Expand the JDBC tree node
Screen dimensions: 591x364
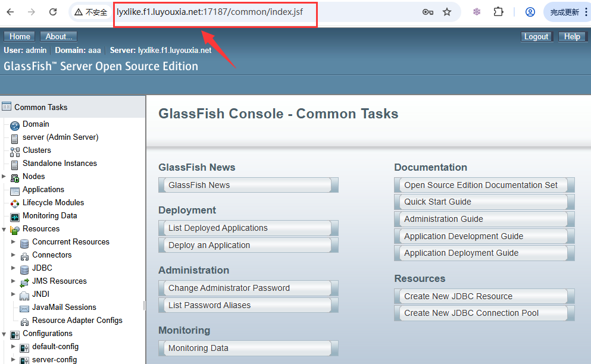point(13,268)
